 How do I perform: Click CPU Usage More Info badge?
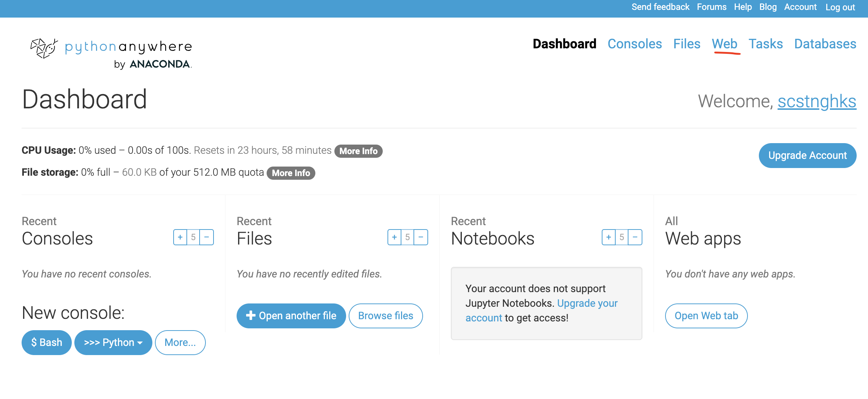pyautogui.click(x=358, y=151)
